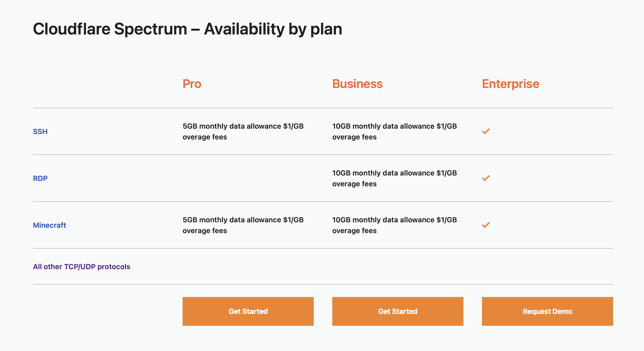Click Get Started under the Pro plan
Image resolution: width=644 pixels, height=351 pixels.
pyautogui.click(x=248, y=311)
